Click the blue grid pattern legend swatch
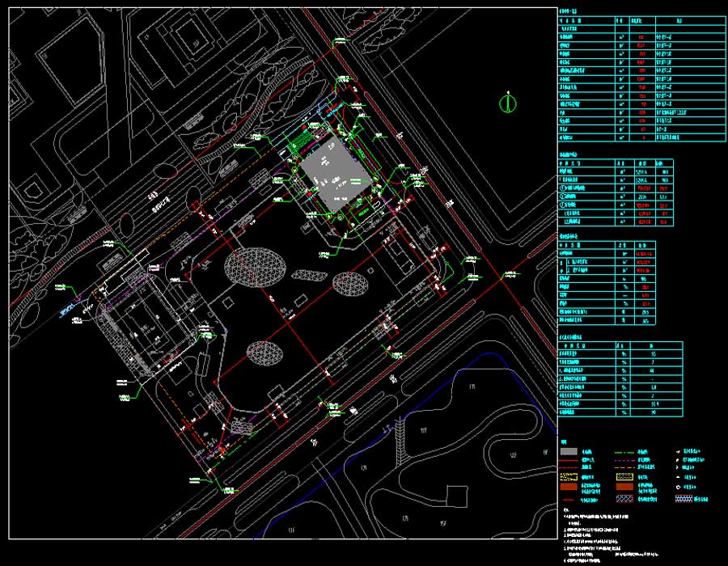 click(684, 499)
